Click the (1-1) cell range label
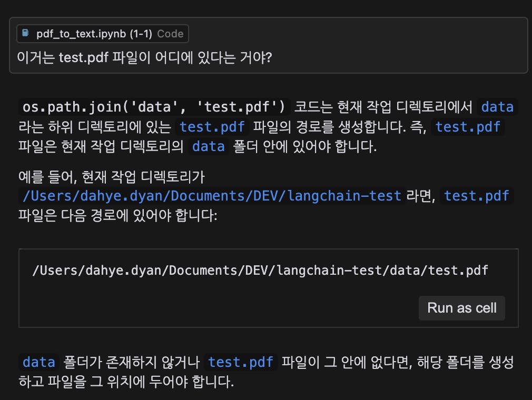This screenshot has width=532, height=400. 141,34
